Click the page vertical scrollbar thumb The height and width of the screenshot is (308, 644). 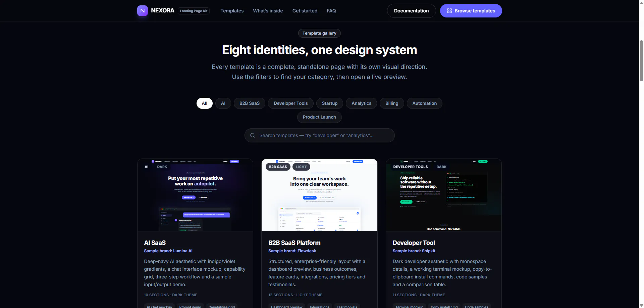(x=641, y=60)
